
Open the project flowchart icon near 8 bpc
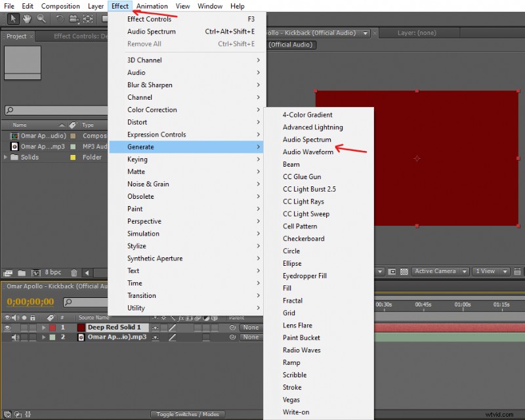pyautogui.click(x=7, y=272)
